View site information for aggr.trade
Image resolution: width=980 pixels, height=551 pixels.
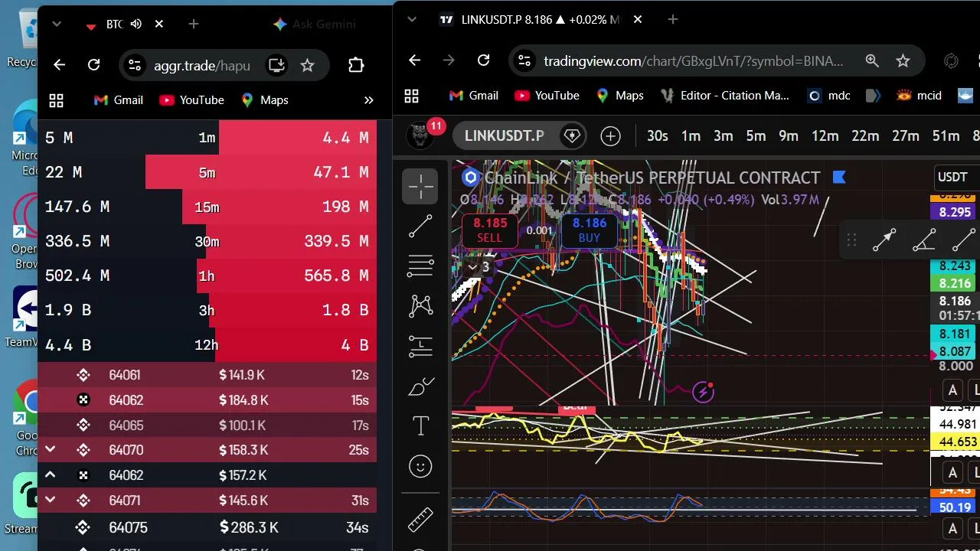tap(134, 65)
